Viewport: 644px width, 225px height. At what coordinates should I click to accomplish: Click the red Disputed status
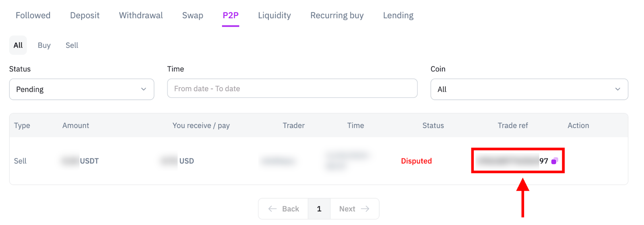point(416,161)
